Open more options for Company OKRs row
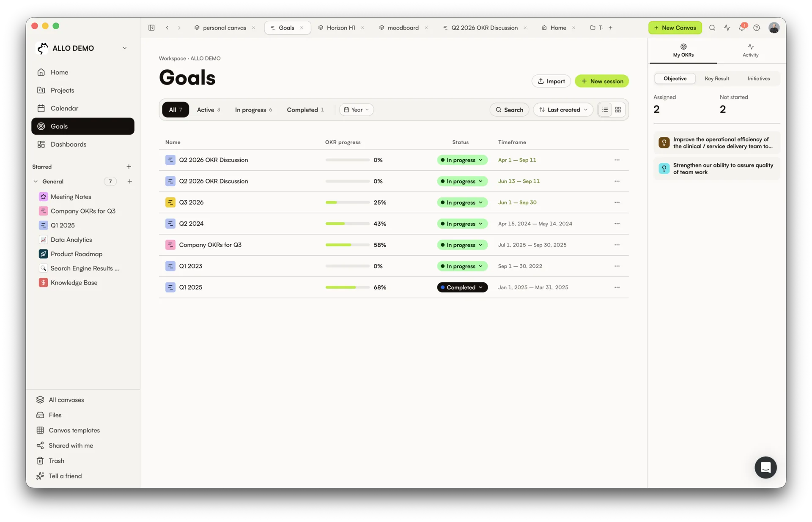Image resolution: width=812 pixels, height=522 pixels. [617, 245]
